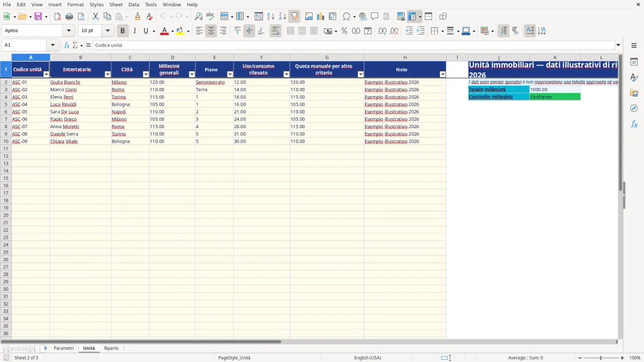Click Add Decimal Place icon
Screen dimensions: 644x362
pyautogui.click(x=382, y=31)
